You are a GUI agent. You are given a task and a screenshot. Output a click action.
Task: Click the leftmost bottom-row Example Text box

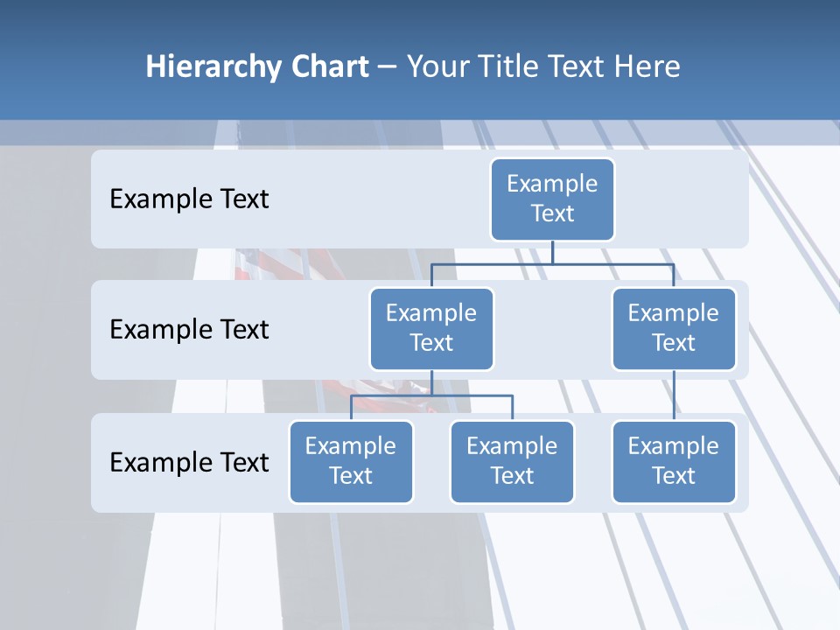coord(351,461)
